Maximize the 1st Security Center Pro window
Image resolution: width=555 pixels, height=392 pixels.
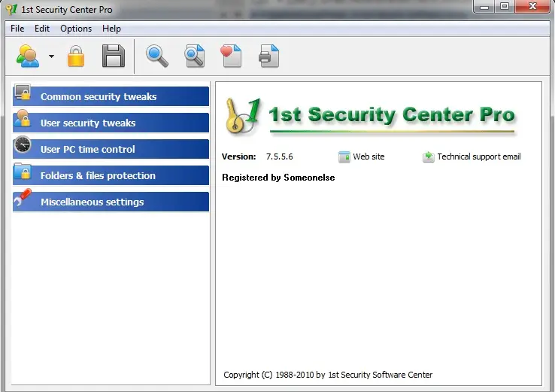(505, 7)
